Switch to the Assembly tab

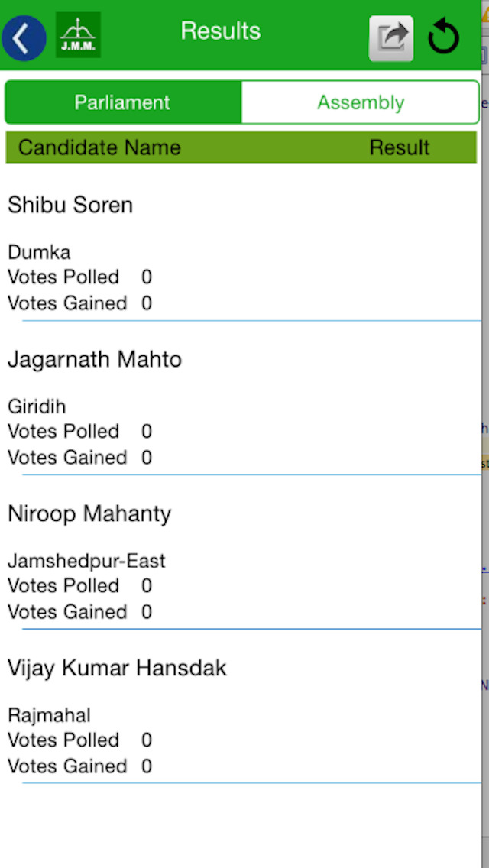click(x=360, y=102)
